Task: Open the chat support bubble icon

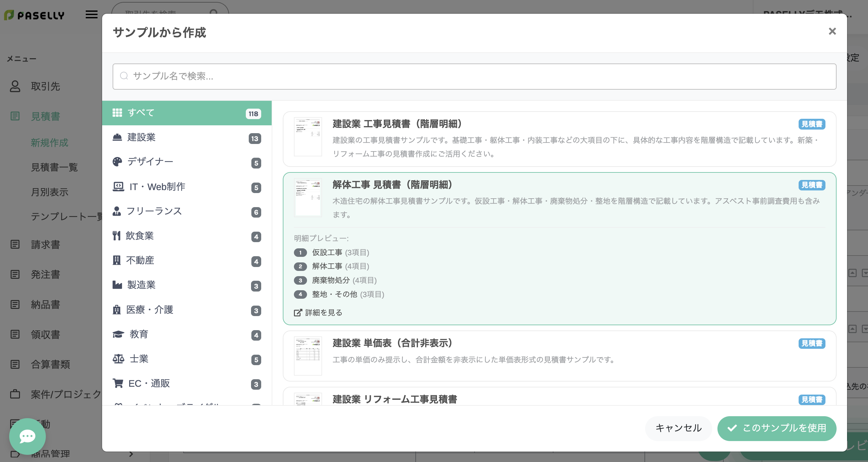Action: tap(27, 436)
